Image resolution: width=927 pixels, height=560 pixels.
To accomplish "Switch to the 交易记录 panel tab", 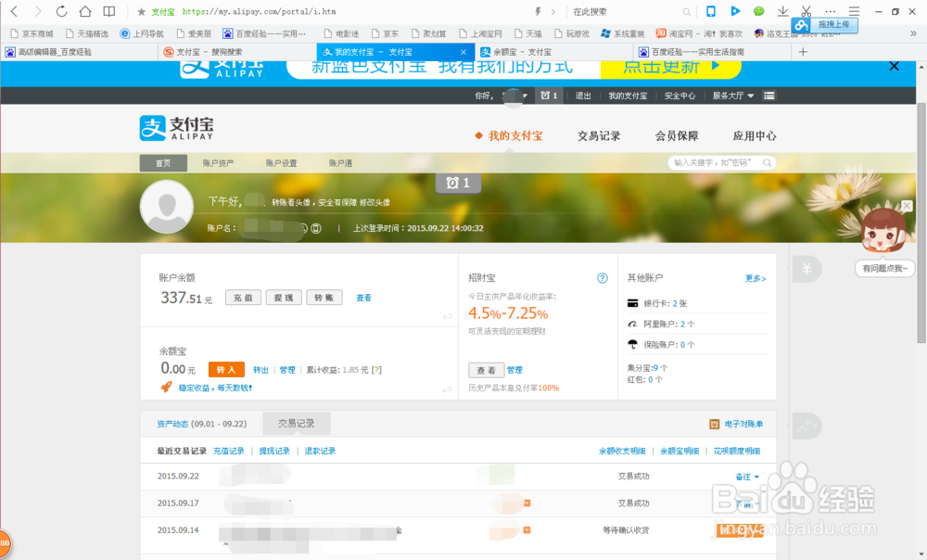I will tap(297, 424).
